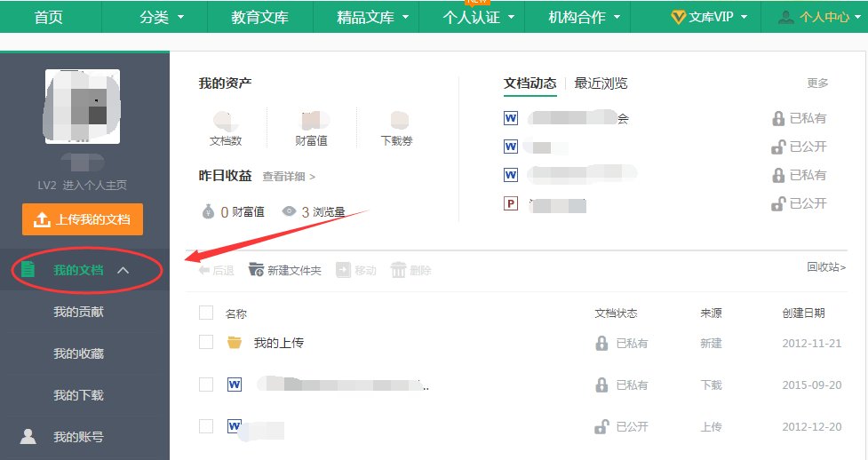Click the 文档数 asset label
Viewport: 868px width, 460px height.
226,140
